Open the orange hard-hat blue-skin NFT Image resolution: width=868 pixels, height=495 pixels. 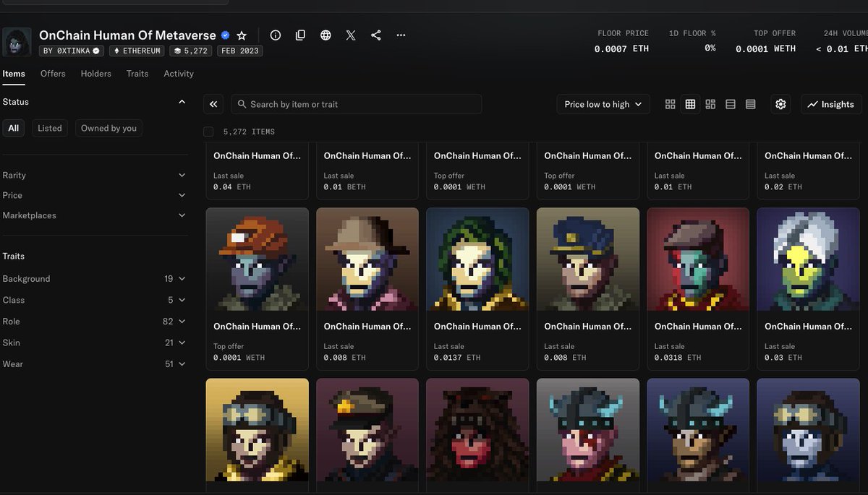[257, 259]
